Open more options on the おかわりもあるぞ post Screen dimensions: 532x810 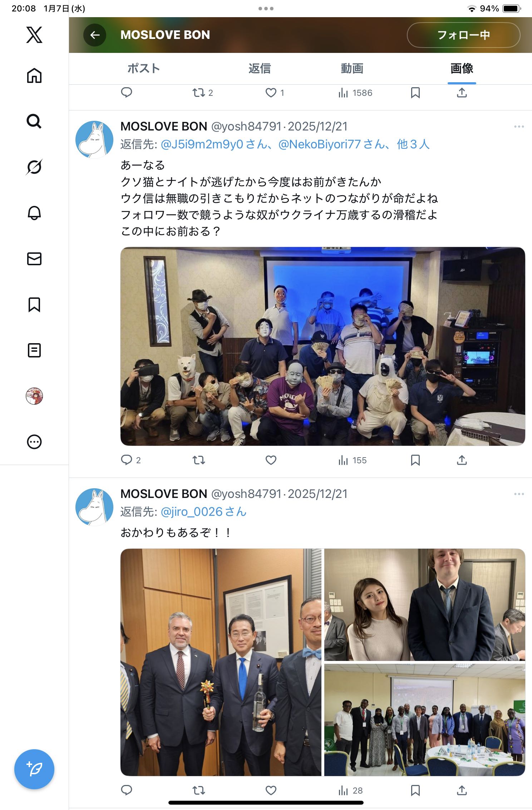pos(519,494)
